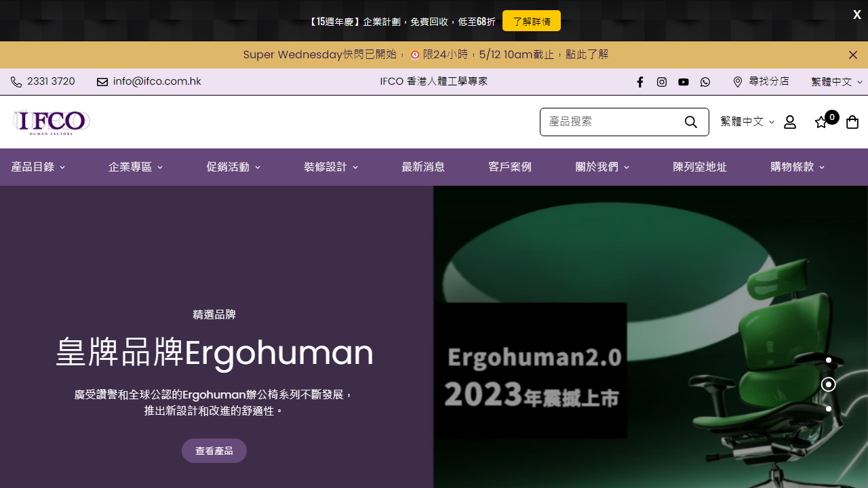868x488 pixels.
Task: Open the shopping bag cart icon
Action: point(852,122)
